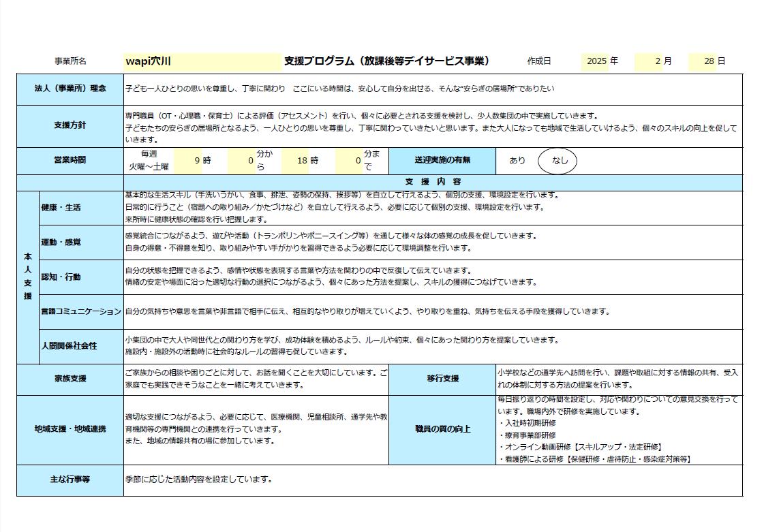Screen dimensions: 764x532
Task: Click the opening hour field showing 9
Action: click(189, 161)
